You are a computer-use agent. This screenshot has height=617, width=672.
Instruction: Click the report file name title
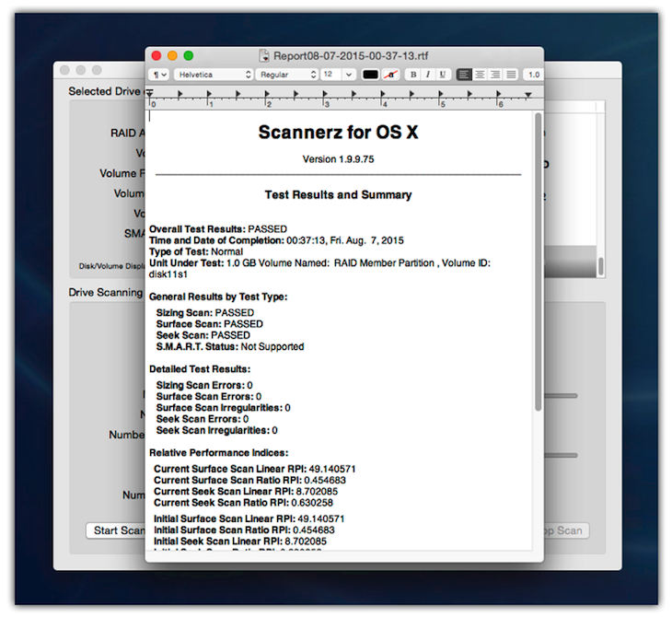tap(351, 56)
